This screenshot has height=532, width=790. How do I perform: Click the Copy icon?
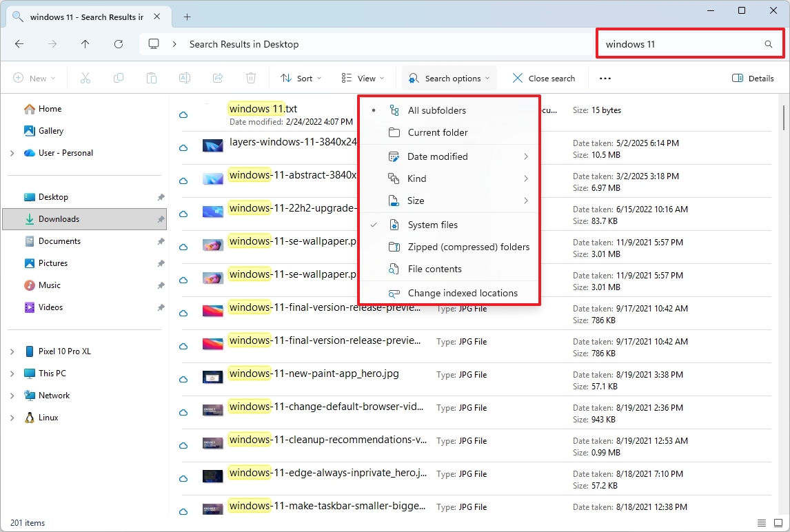[x=118, y=78]
